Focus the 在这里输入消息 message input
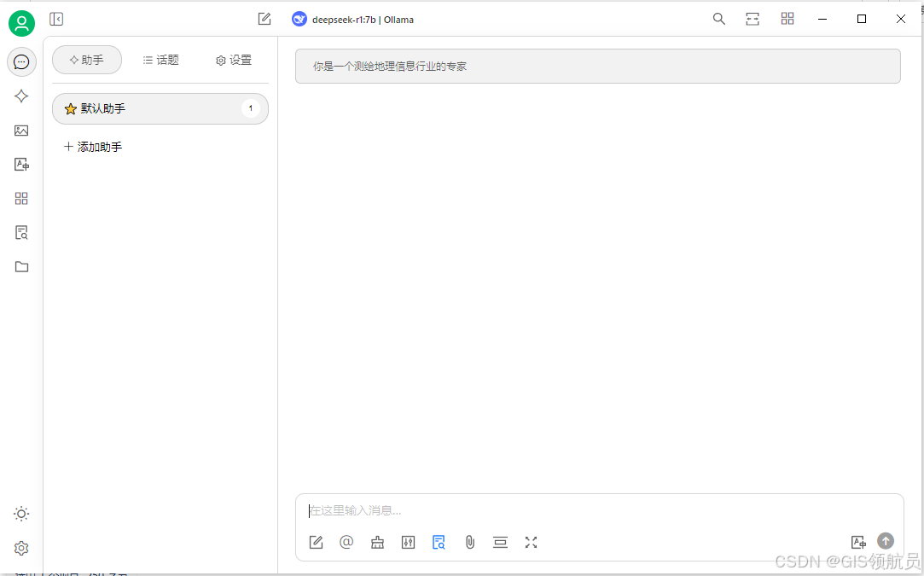The height and width of the screenshot is (576, 924). point(599,510)
